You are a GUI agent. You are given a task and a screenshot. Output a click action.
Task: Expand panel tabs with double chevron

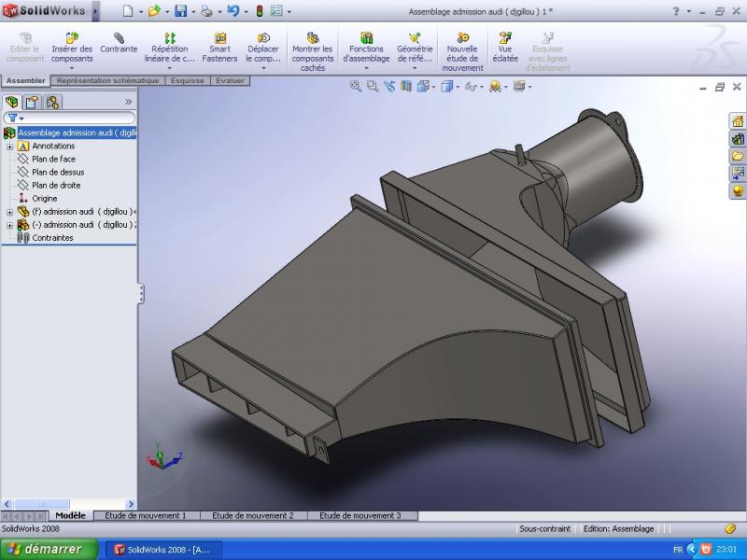pyautogui.click(x=128, y=102)
